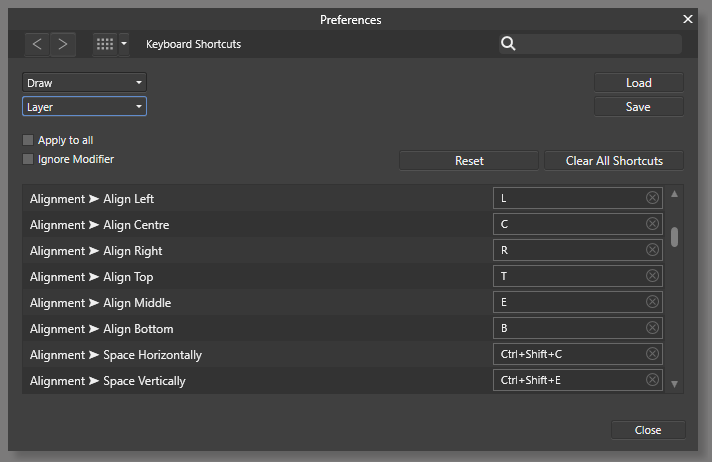Remove the Space Horizontally shortcut
Image resolution: width=712 pixels, height=462 pixels.
coord(653,354)
